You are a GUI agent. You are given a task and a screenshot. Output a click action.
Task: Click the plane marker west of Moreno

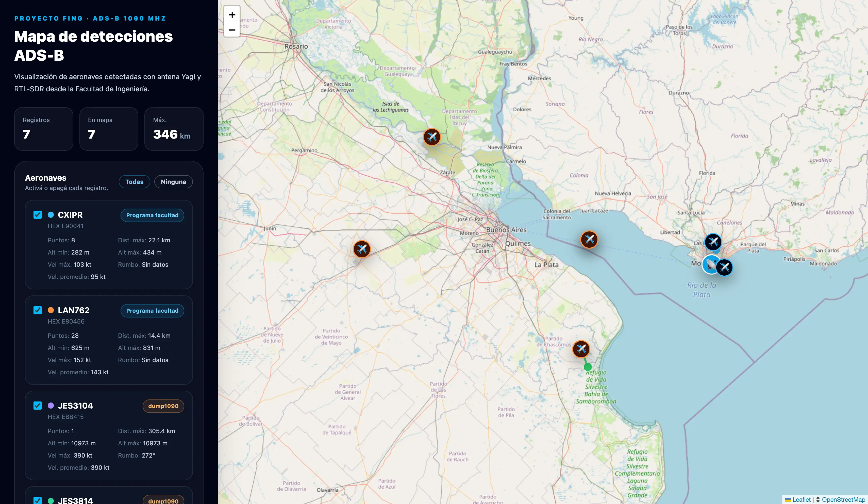(x=362, y=249)
